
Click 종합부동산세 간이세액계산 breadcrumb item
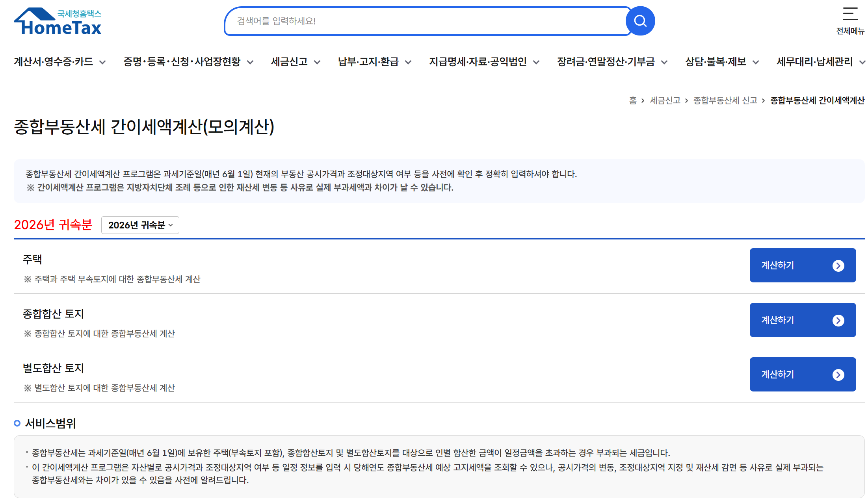(818, 100)
